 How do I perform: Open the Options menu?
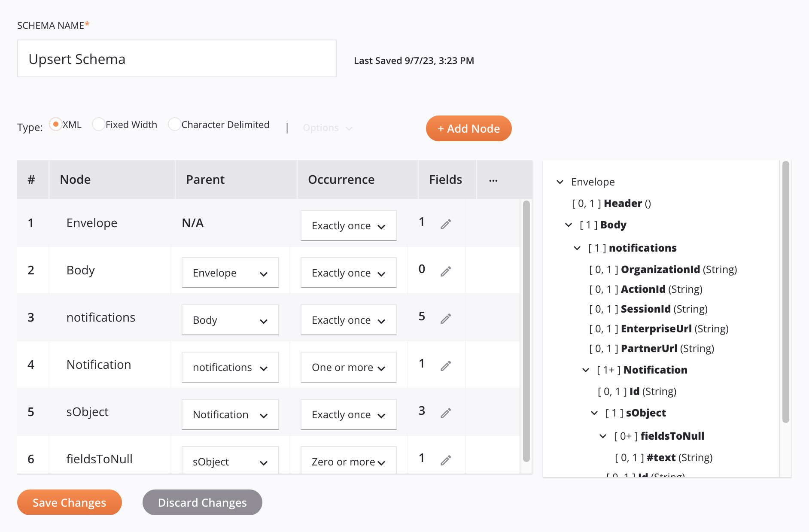coord(327,128)
